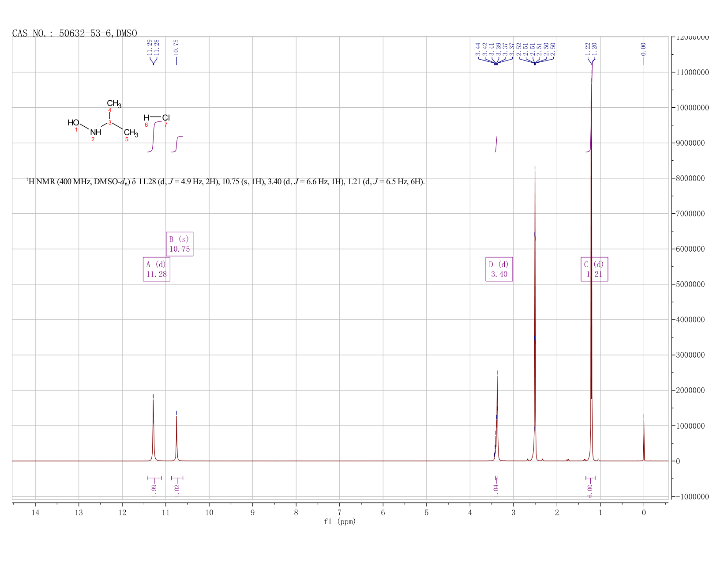This screenshot has height=563, width=728.
Task: Select the peak annotation box A (d) 11.28
Action: click(158, 270)
